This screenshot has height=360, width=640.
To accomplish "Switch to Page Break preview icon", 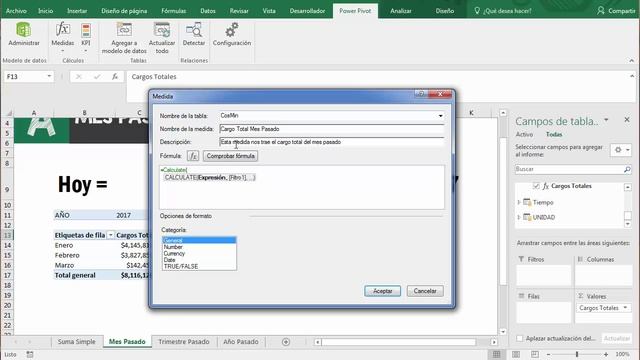I will (535, 354).
